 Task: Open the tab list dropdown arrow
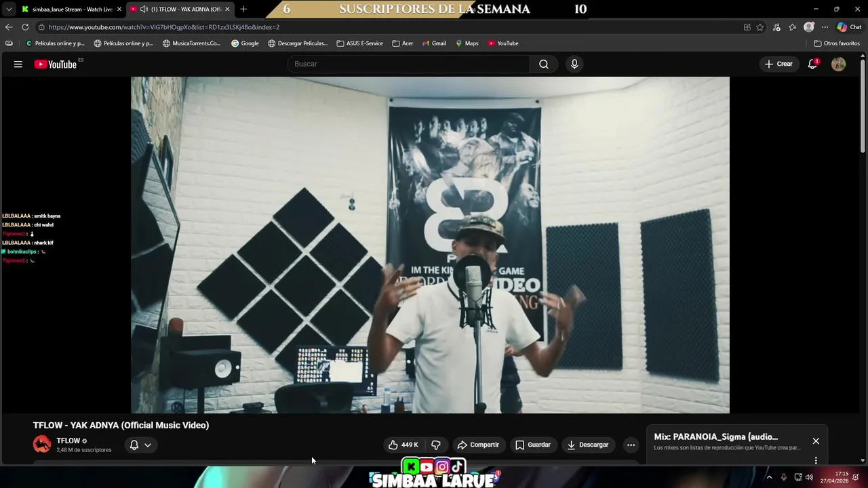[9, 9]
